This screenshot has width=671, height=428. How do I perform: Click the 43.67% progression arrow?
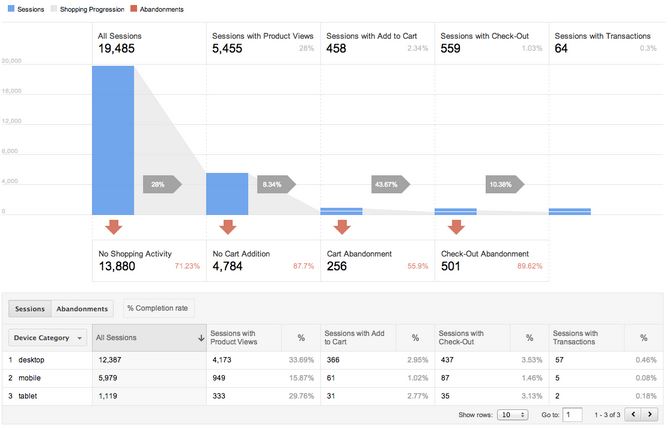click(x=389, y=184)
